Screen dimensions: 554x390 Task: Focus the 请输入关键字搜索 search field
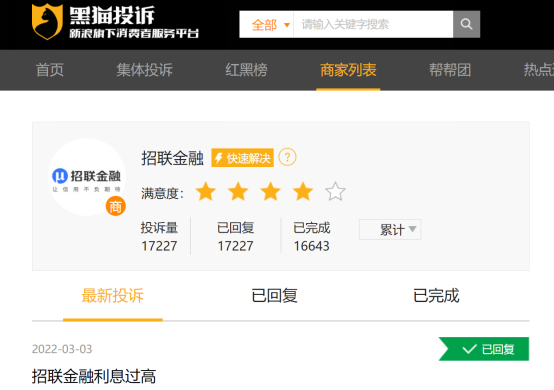[x=373, y=24]
